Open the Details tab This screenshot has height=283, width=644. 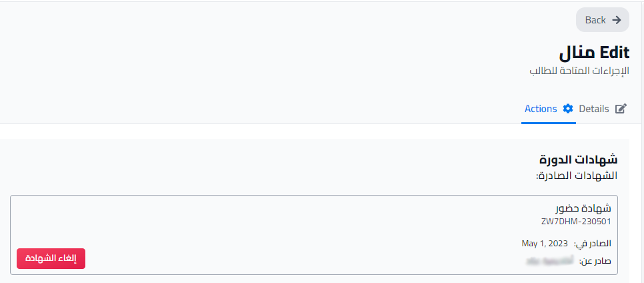[594, 109]
